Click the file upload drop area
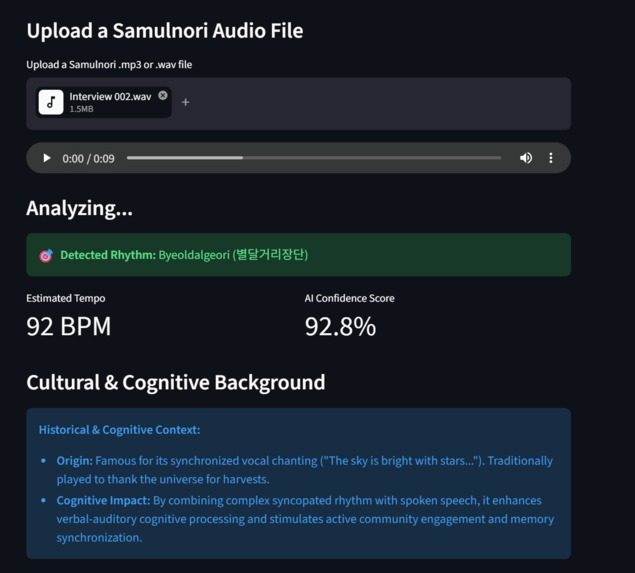The height and width of the screenshot is (573, 635). point(298,104)
